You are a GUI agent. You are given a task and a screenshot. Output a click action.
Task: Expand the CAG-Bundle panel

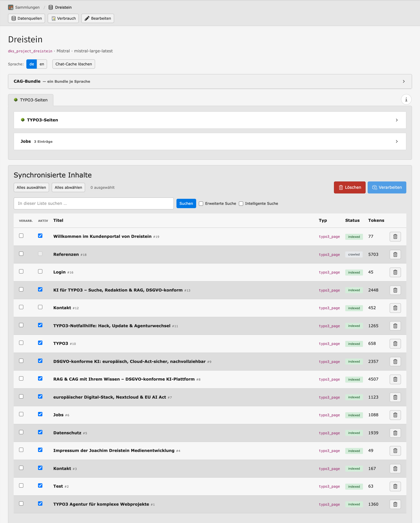point(210,81)
